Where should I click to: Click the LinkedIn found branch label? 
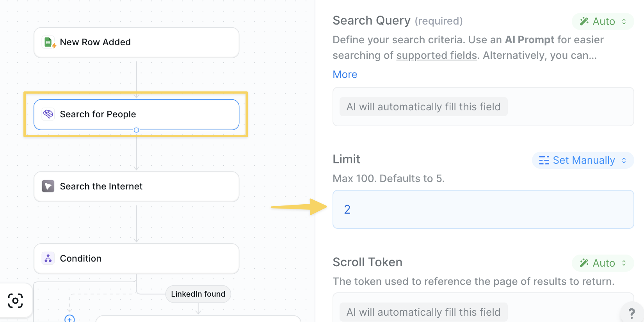point(198,294)
